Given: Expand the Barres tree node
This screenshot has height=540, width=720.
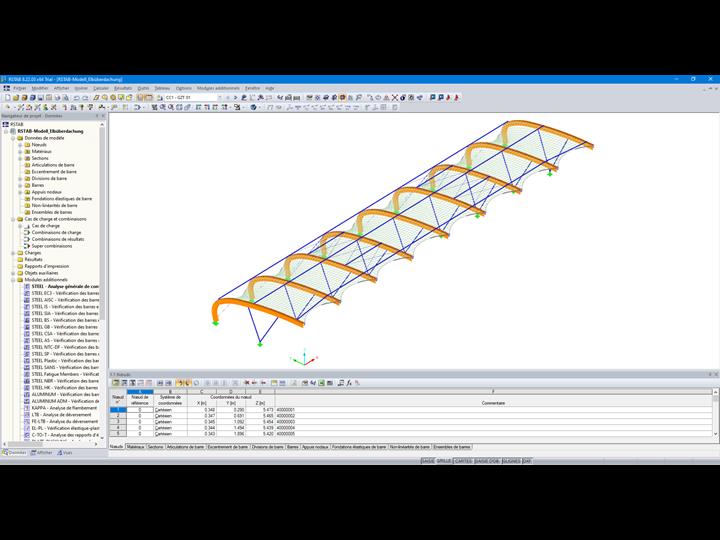Looking at the screenshot, I should pyautogui.click(x=20, y=185).
